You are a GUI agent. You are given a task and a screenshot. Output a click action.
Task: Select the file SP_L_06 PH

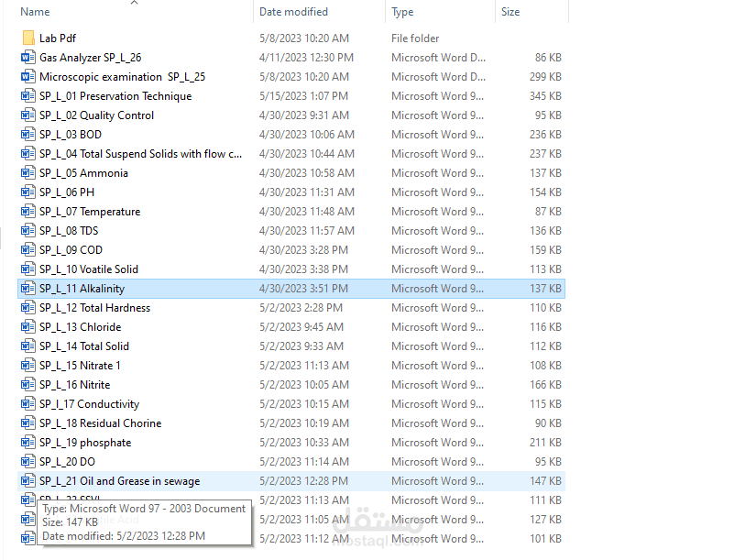[x=67, y=192]
